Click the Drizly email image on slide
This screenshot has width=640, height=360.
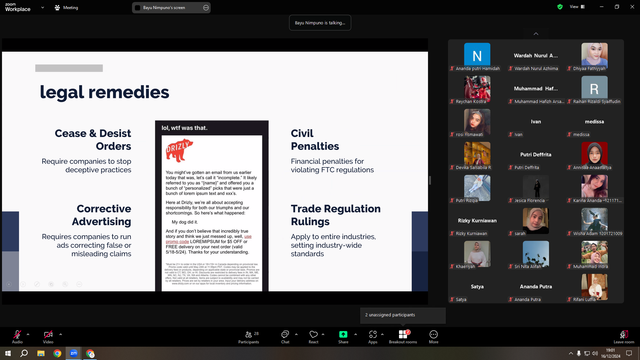coord(212,206)
